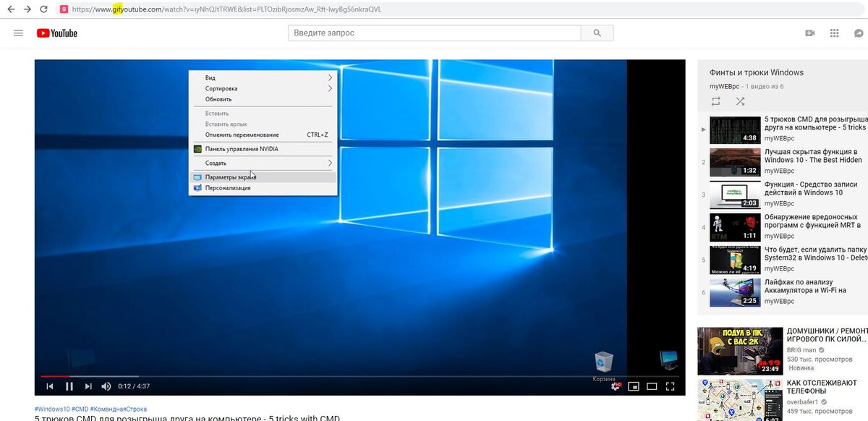Image resolution: width=868 pixels, height=421 pixels.
Task: Open the create video camera icon
Action: pos(810,33)
